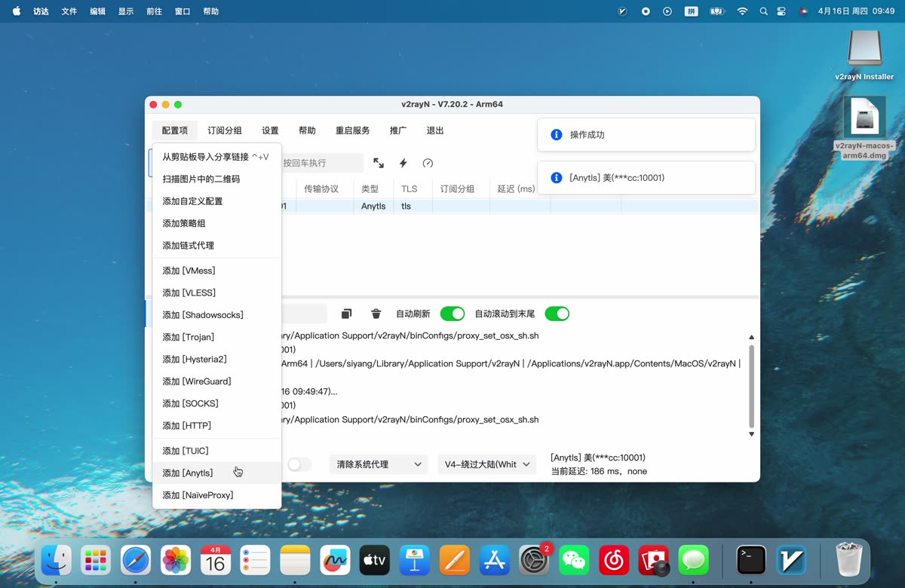Toggle the gray switch beside 清除系统代理
This screenshot has height=588, width=905.
pos(299,464)
